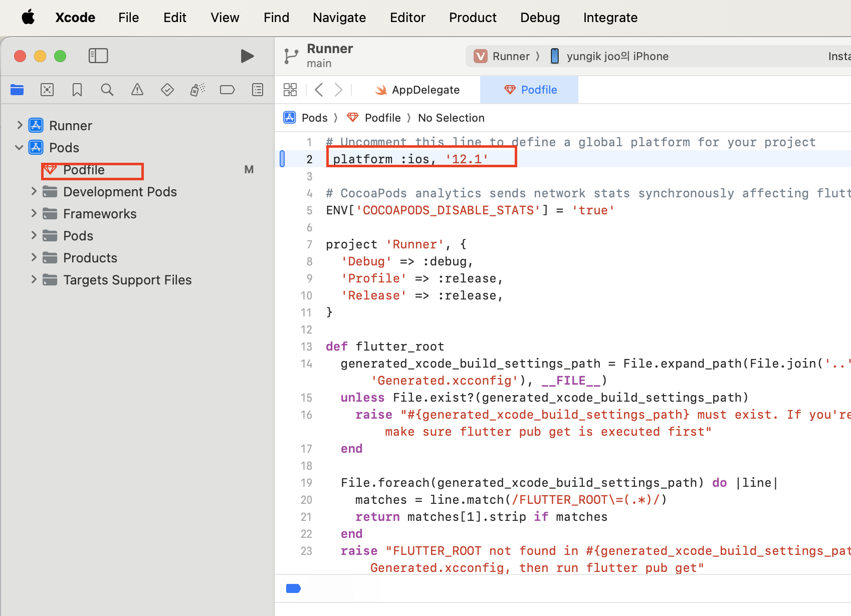Open the related items grid menu

pyautogui.click(x=290, y=90)
